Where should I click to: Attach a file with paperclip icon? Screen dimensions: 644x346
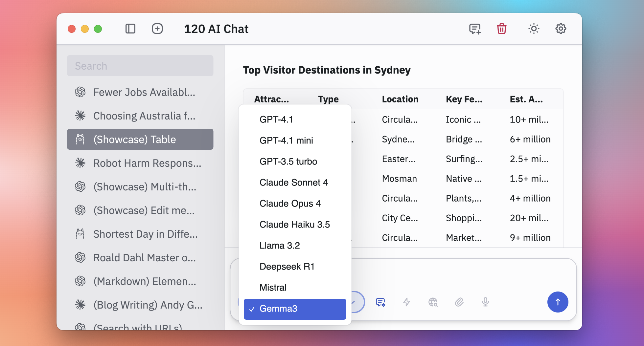coord(459,302)
